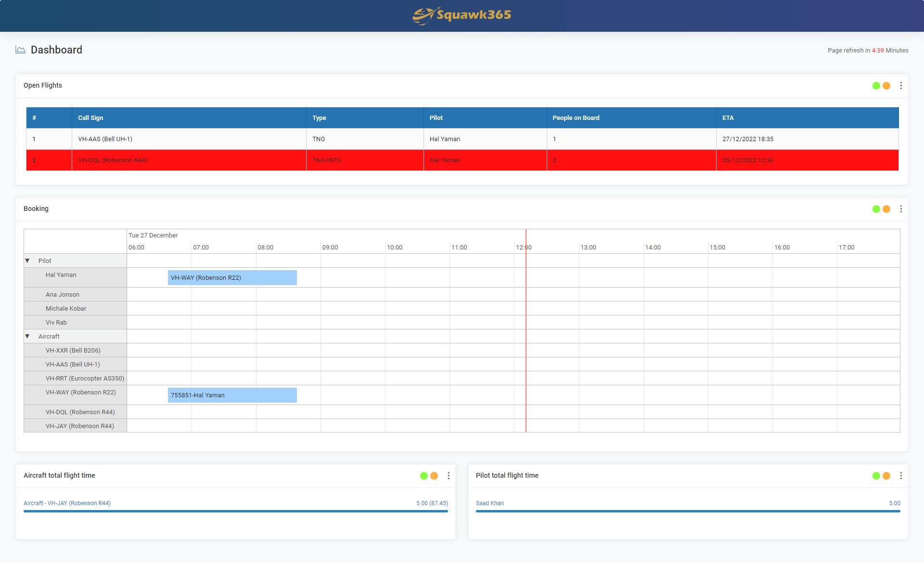Screen dimensions: 924x563
Task: Open the VH-JAY (Robenson R44) aircraft link
Action: (x=67, y=503)
